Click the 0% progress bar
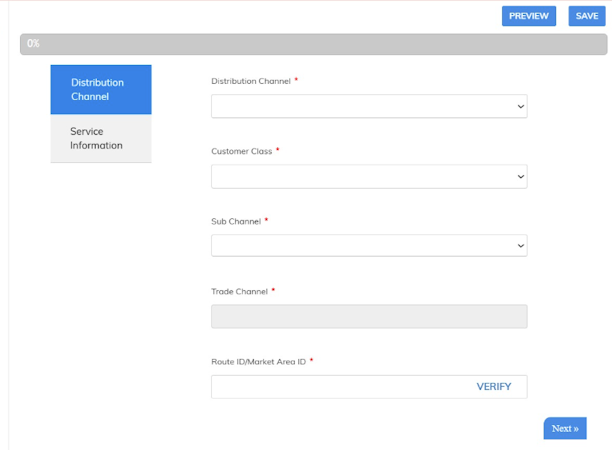Viewport: 612px width, 450px height. [x=313, y=44]
